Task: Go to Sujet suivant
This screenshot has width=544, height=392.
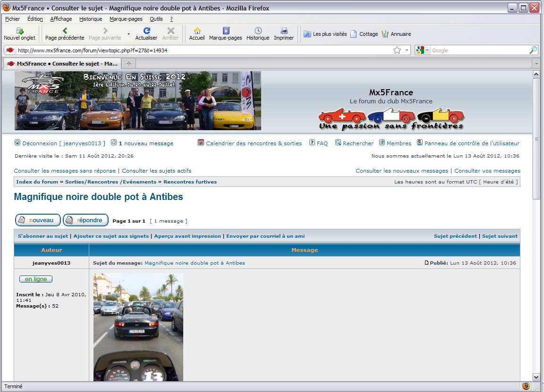Action: click(500, 236)
